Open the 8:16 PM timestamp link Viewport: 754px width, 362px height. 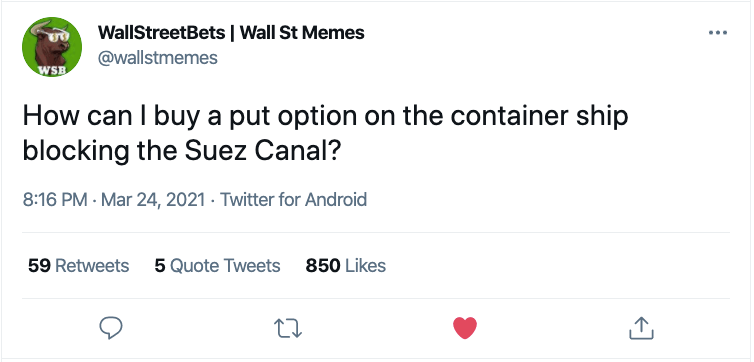55,199
